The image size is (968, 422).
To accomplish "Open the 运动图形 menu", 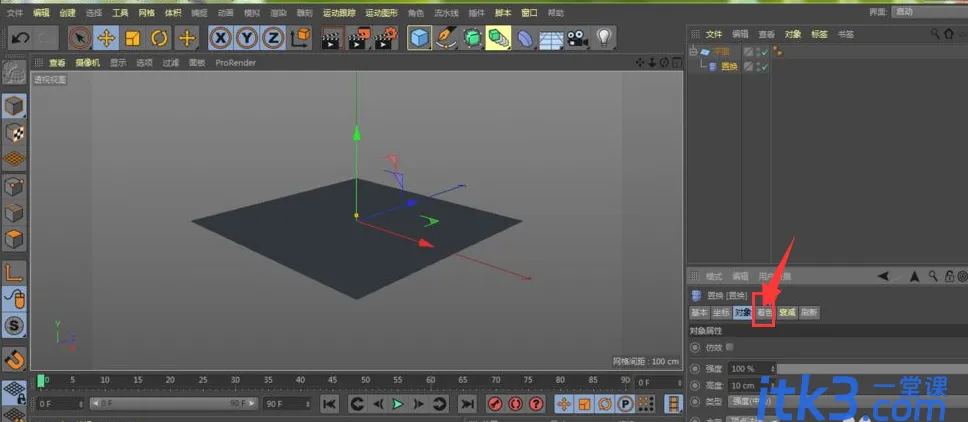I will pos(381,12).
